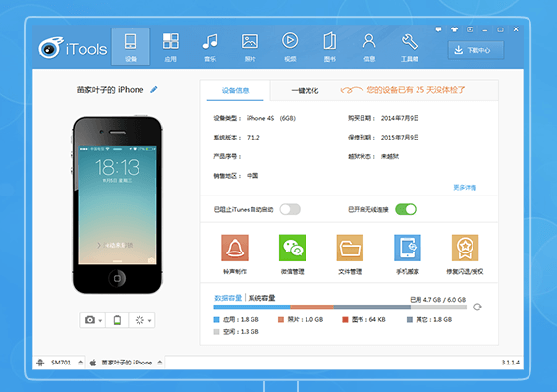Refresh the storage capacity info
The width and height of the screenshot is (557, 392).
click(477, 307)
